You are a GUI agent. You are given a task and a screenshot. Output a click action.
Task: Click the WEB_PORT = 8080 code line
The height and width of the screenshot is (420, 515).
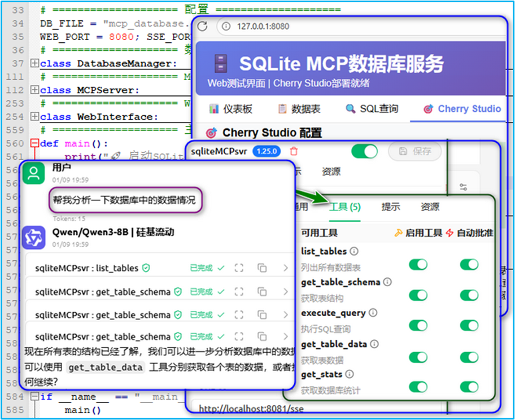pyautogui.click(x=115, y=37)
